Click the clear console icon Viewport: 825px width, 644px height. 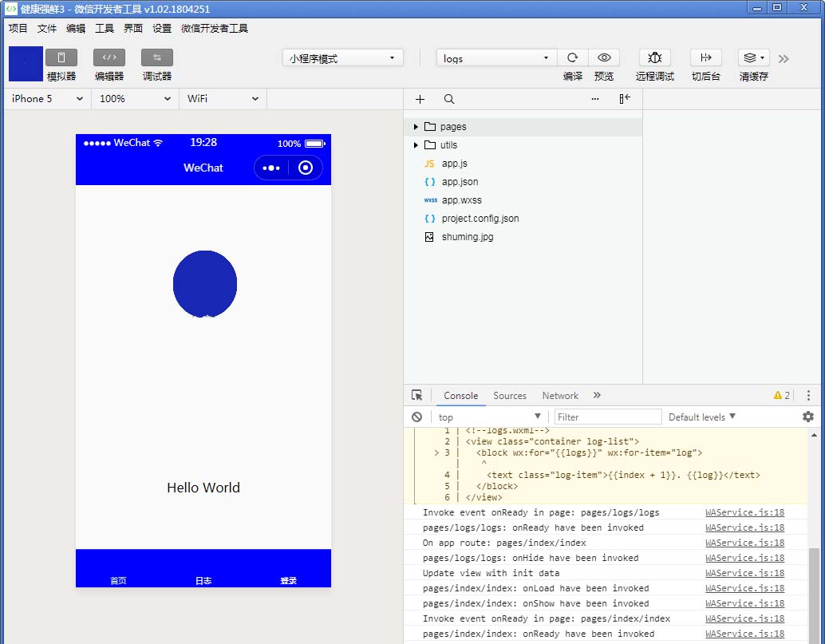pos(416,417)
